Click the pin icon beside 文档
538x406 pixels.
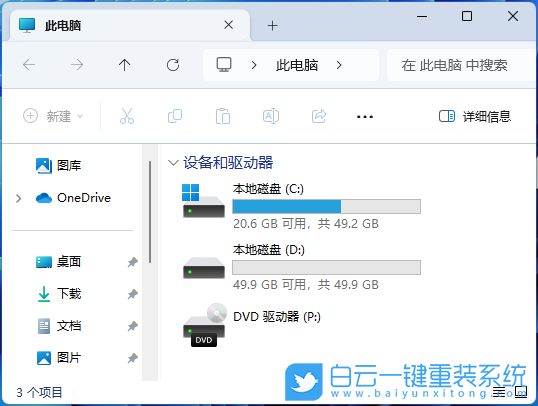(x=132, y=326)
